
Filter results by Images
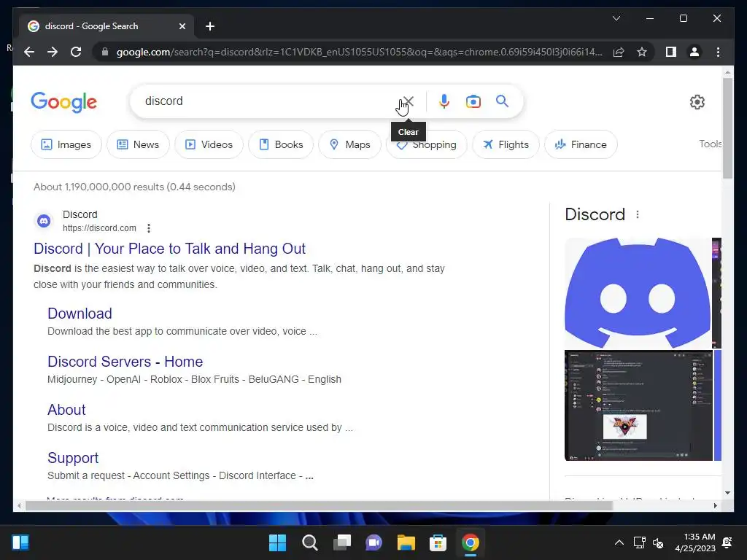(66, 144)
